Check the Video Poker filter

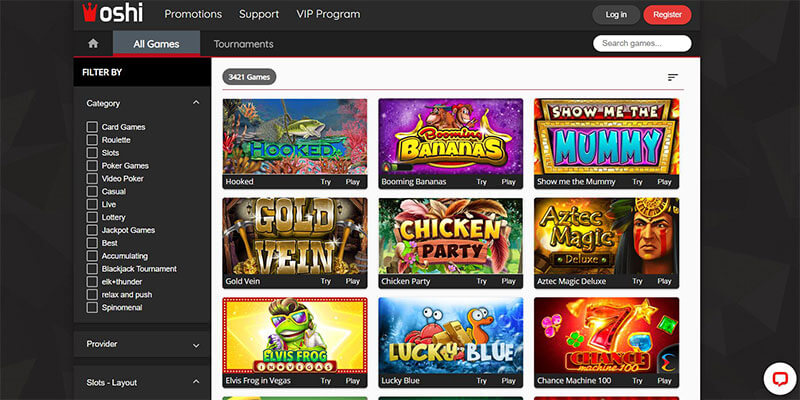point(92,179)
